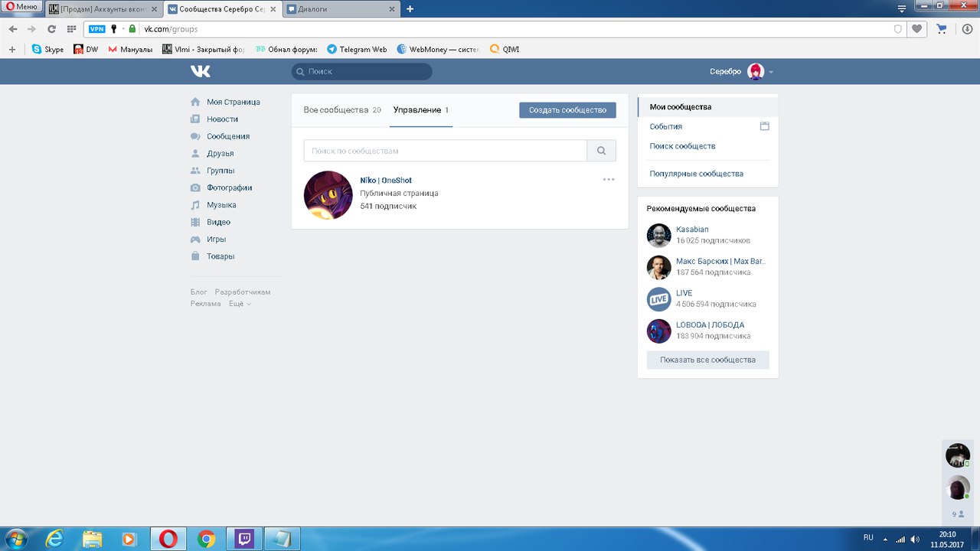Open three-dots menu for Niko | OneShot
The image size is (980, 551).
tap(609, 180)
